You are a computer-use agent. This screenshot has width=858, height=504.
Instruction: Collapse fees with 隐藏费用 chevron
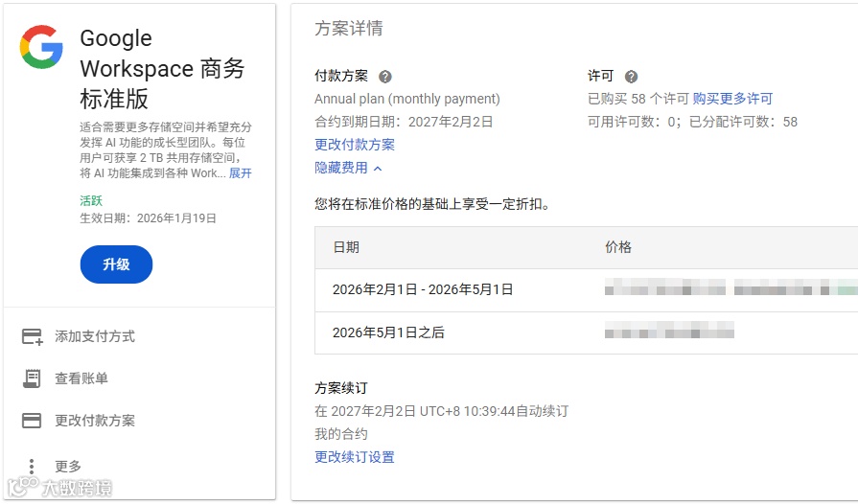pos(378,169)
